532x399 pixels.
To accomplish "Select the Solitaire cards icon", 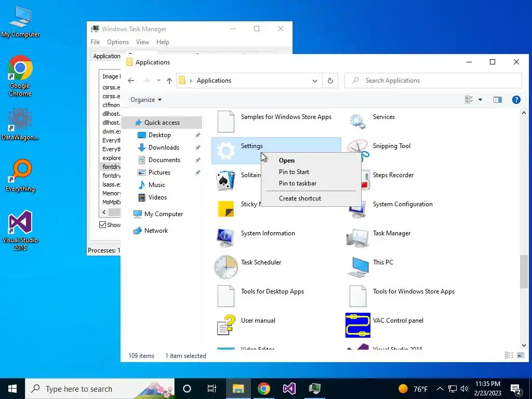I will click(x=225, y=180).
